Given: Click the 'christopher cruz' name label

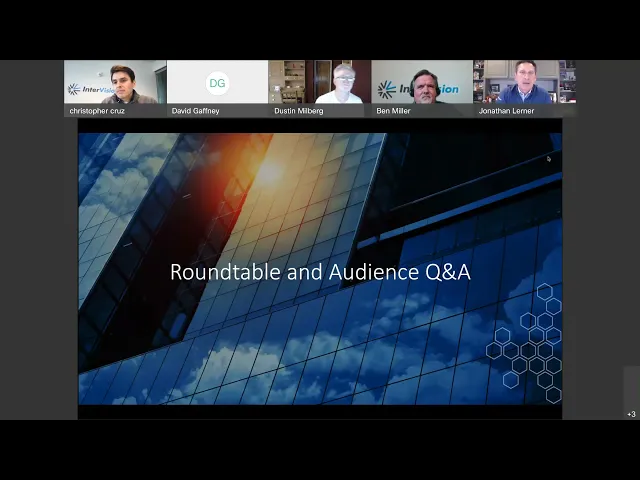Looking at the screenshot, I should point(97,111).
